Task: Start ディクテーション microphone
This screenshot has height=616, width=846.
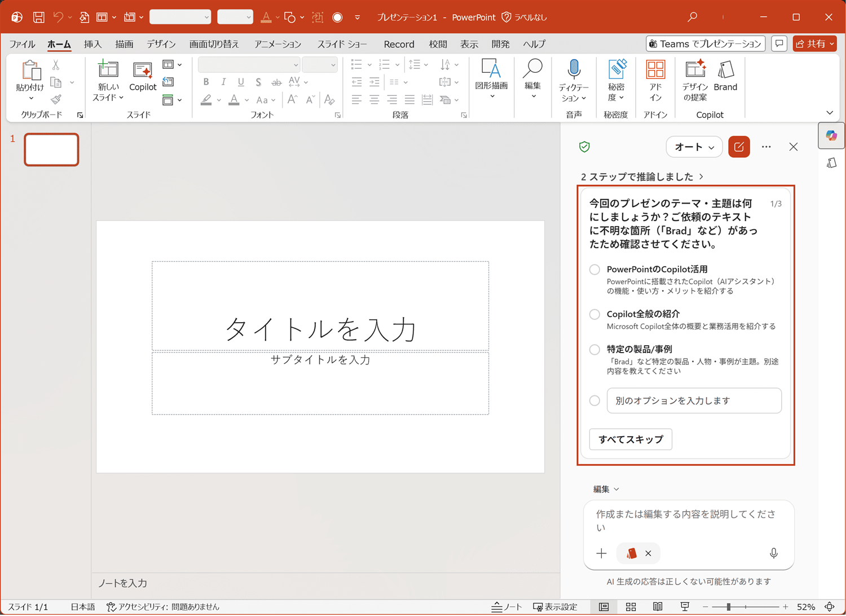Action: 574,69
